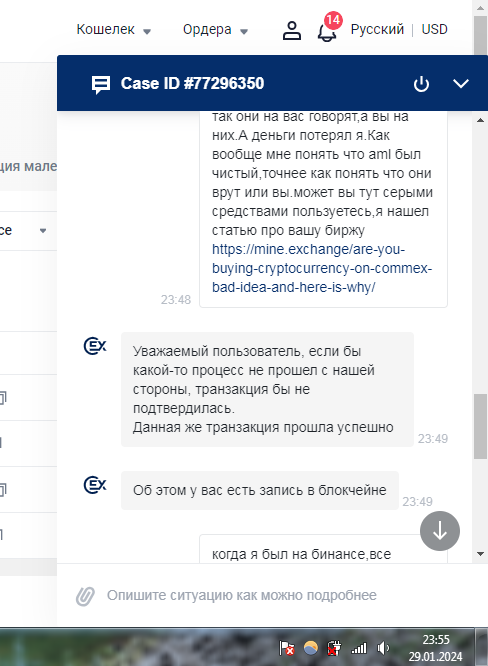Click the 23:48 message timestamp
Image resolution: width=488 pixels, height=666 pixels.
tap(176, 300)
